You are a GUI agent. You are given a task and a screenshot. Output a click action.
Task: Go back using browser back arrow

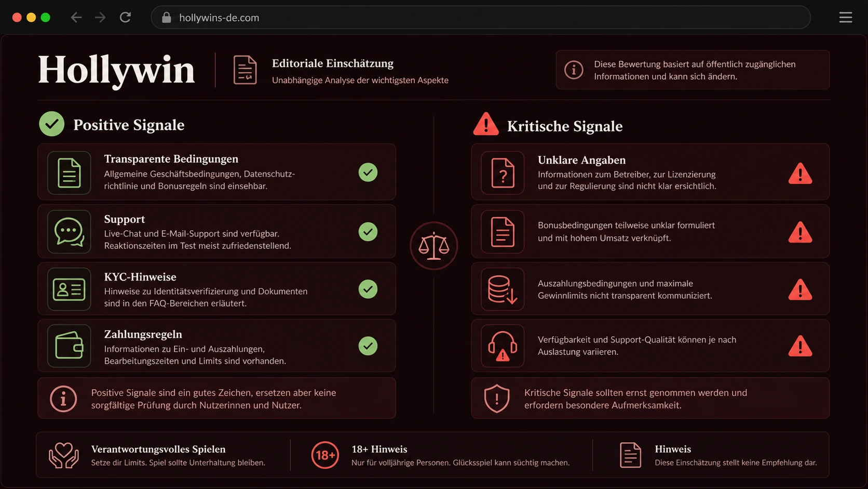[76, 18]
